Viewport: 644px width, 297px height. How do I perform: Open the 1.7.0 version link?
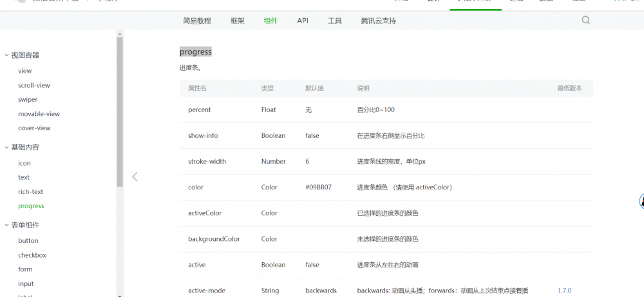(564, 291)
